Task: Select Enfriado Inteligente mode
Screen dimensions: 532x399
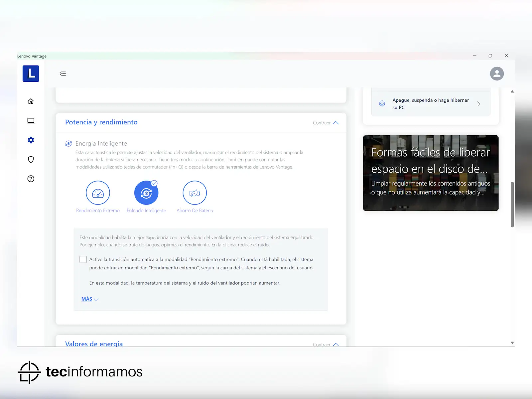Action: 146,193
